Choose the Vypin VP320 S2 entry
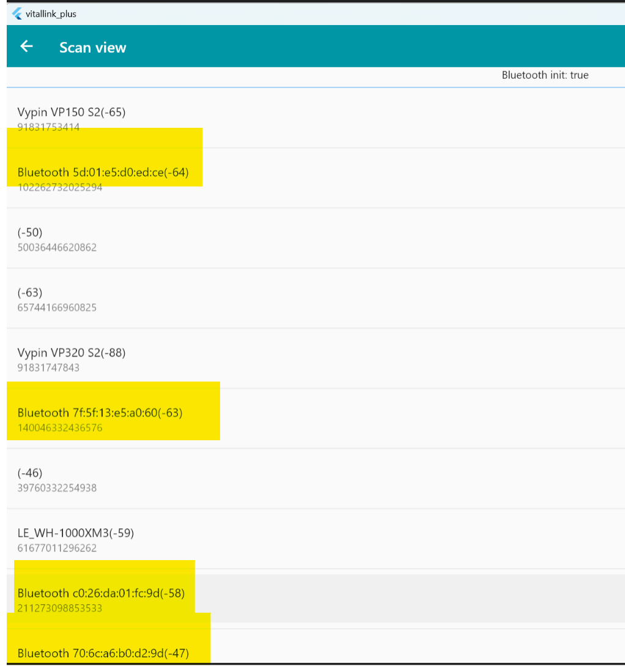 click(x=316, y=359)
